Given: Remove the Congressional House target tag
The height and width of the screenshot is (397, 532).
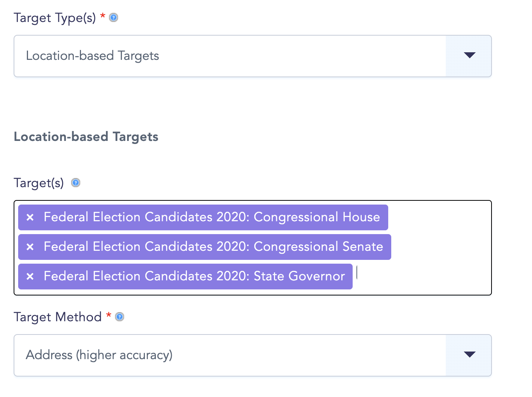Looking at the screenshot, I should click(x=30, y=217).
